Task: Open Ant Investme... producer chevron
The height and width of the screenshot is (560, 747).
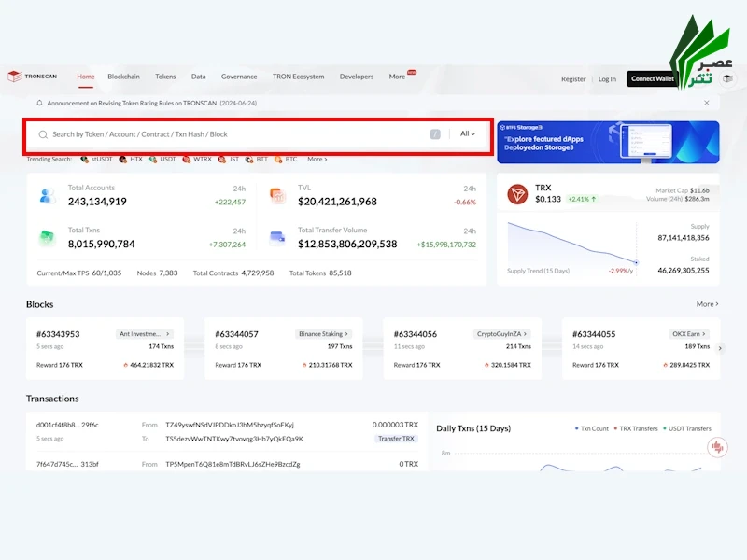Action: click(x=168, y=334)
